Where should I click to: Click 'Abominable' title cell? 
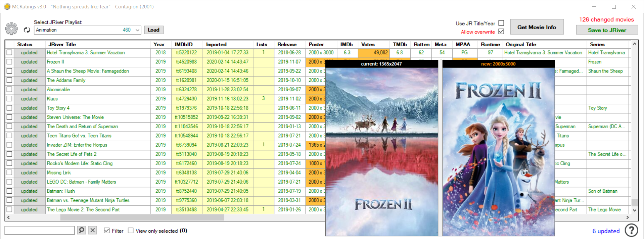[98, 90]
